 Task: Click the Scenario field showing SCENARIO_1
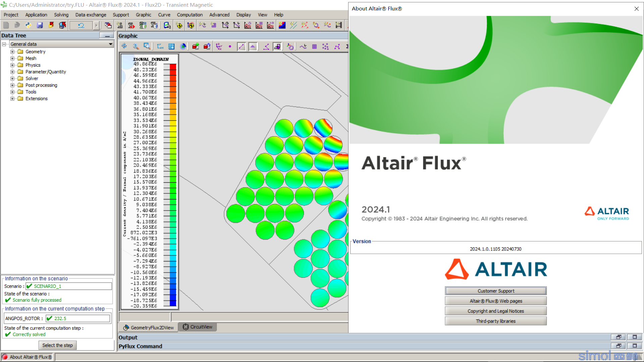[69, 286]
